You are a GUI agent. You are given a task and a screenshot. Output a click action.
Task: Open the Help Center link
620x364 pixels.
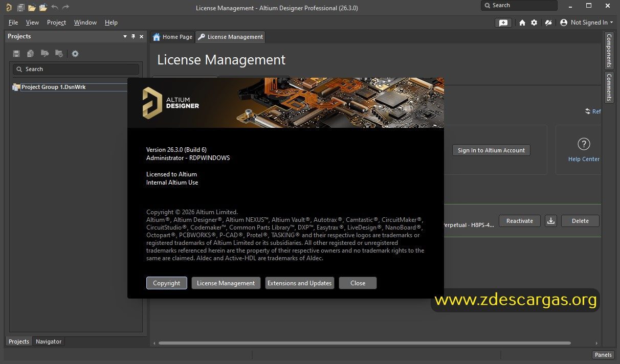584,159
